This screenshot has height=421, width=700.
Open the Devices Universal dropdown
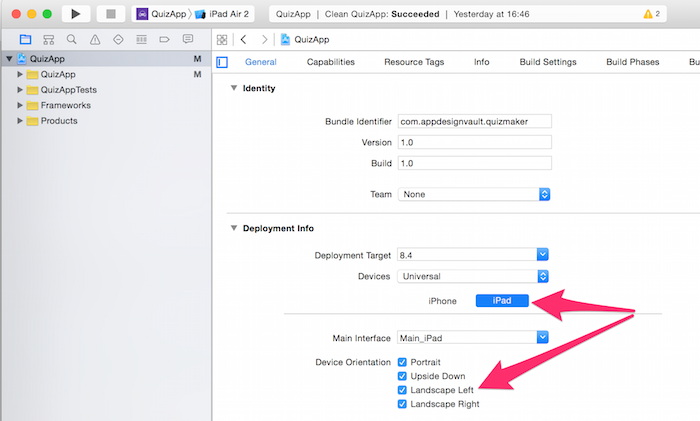[473, 276]
